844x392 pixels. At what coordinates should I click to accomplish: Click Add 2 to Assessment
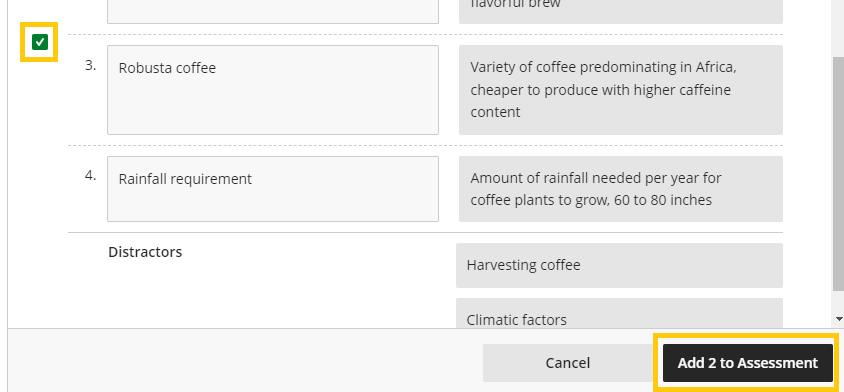click(x=748, y=363)
